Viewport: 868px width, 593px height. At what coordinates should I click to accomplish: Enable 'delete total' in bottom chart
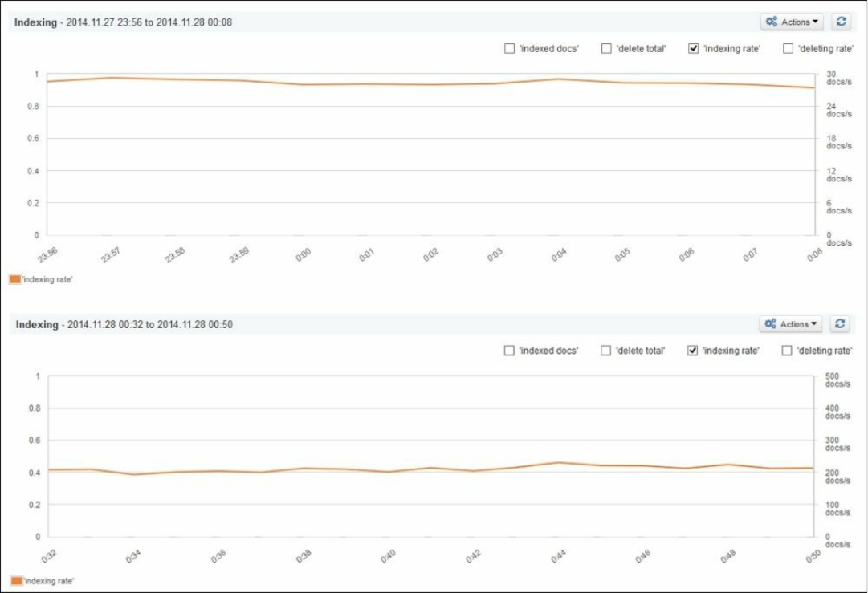(x=605, y=351)
